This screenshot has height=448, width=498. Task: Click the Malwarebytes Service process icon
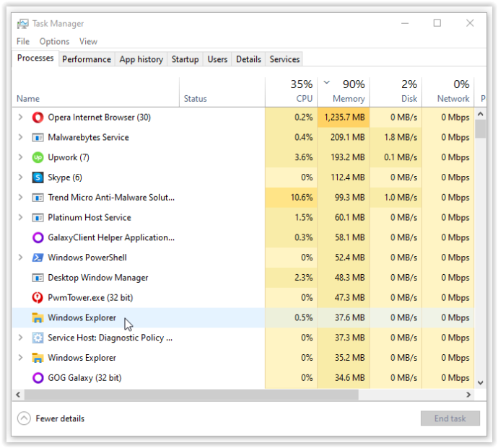pyautogui.click(x=38, y=138)
